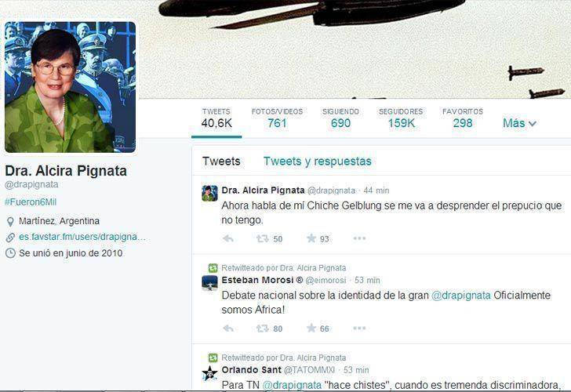Retweet the Chiche Gelblung tweet

[262, 239]
